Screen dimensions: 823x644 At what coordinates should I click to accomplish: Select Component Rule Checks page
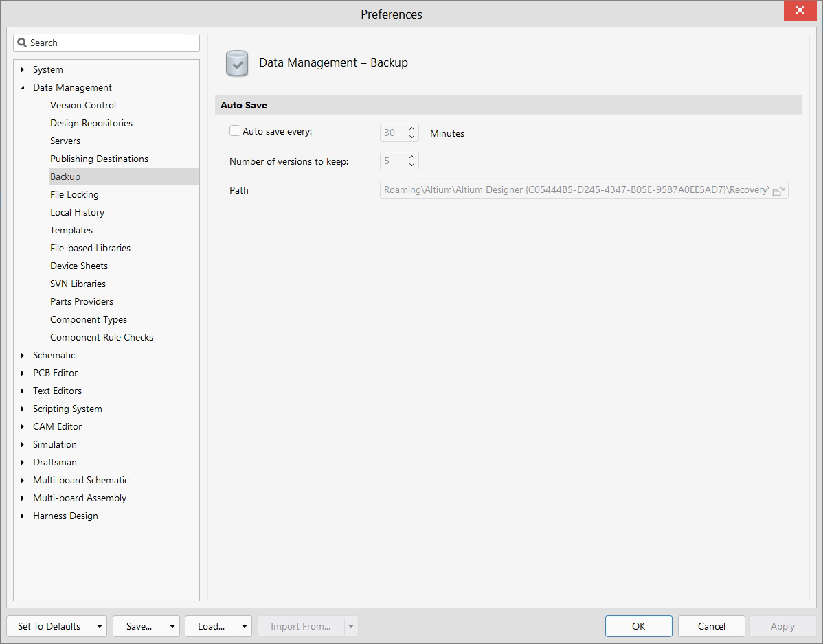click(x=102, y=336)
